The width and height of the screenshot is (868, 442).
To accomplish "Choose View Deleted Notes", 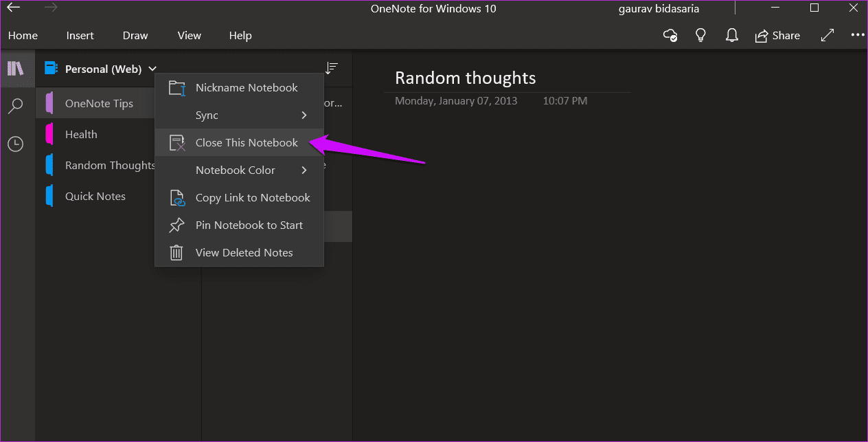I will pos(239,252).
